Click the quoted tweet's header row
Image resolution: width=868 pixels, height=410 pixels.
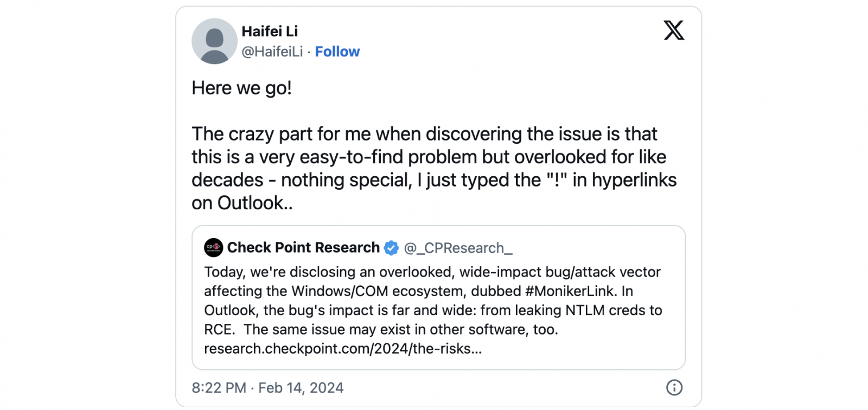(358, 247)
